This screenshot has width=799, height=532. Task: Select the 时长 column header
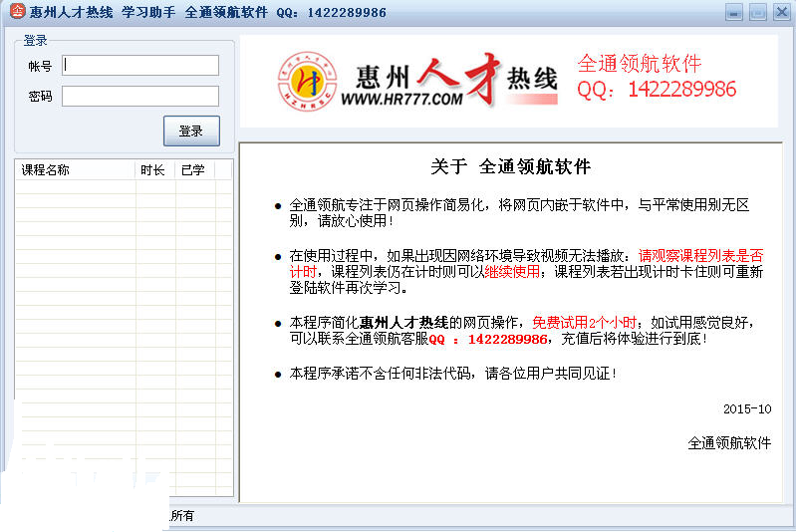154,170
